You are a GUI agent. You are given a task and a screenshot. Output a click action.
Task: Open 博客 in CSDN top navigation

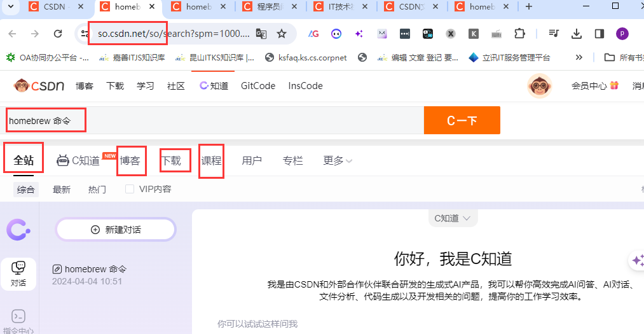tap(85, 86)
